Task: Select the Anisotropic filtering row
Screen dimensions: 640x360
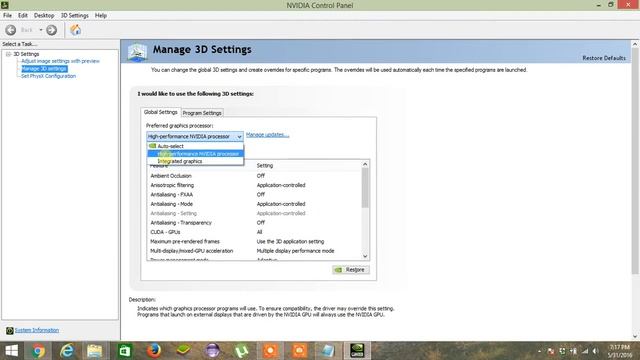Action: [254, 185]
